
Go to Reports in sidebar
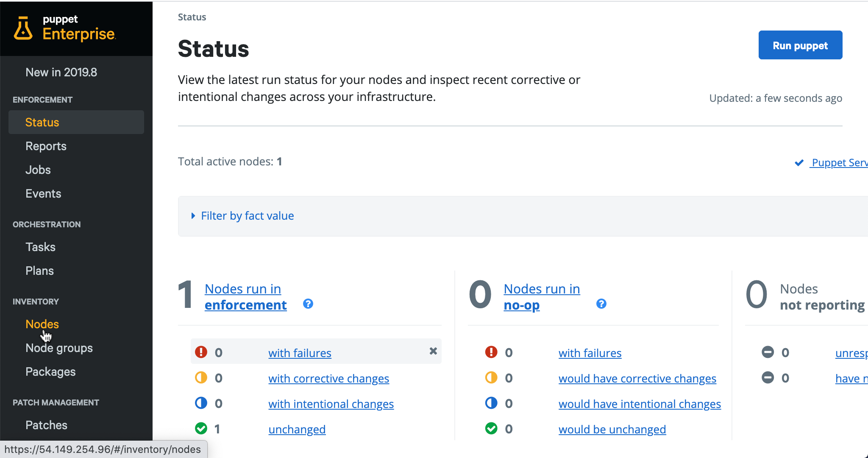click(x=46, y=146)
